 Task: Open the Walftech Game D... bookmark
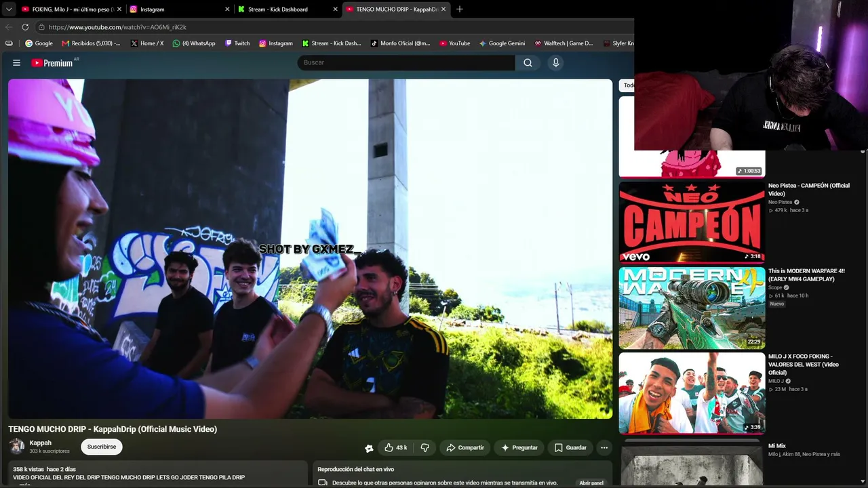pyautogui.click(x=564, y=43)
